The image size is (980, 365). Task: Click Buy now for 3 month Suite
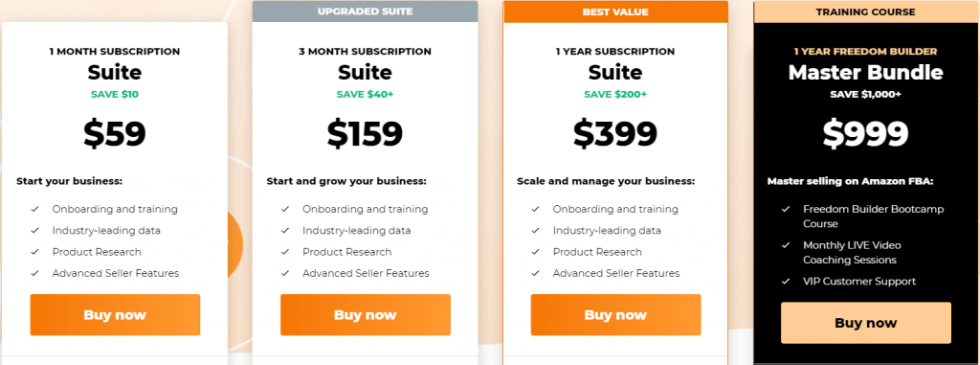(x=365, y=315)
